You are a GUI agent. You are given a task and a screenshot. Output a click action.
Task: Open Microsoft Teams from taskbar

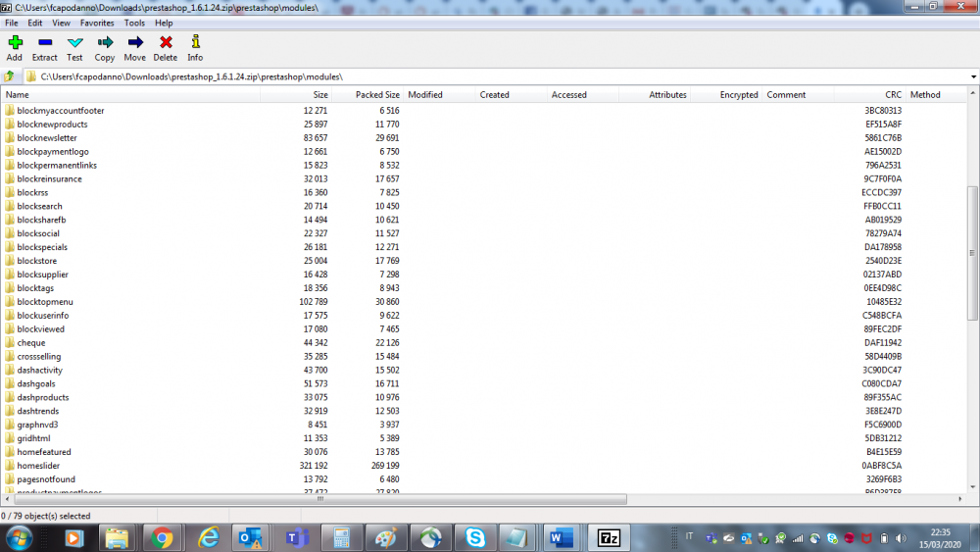[x=296, y=538]
